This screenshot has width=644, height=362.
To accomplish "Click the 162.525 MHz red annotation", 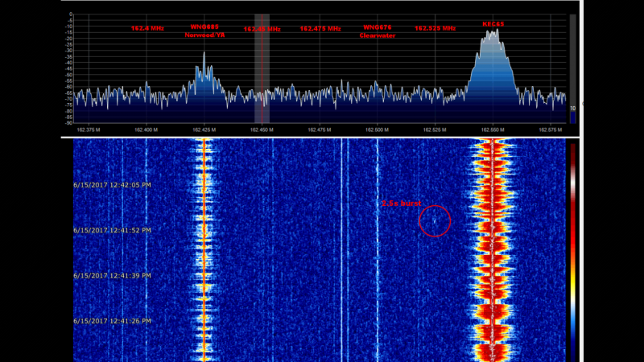I will tap(436, 28).
